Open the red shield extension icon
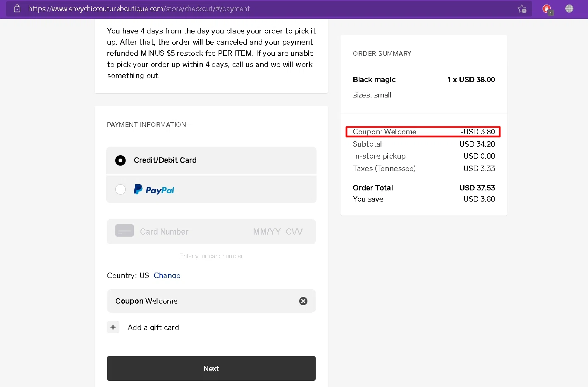 (547, 9)
